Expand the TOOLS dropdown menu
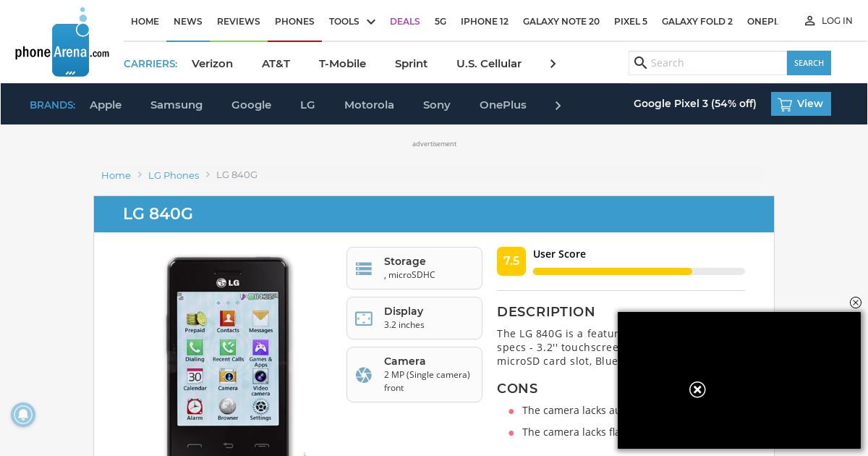 [352, 21]
